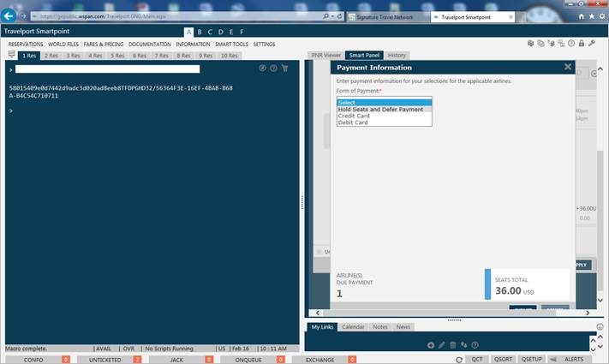Click the wrench icon in top toolbar

coord(592,43)
